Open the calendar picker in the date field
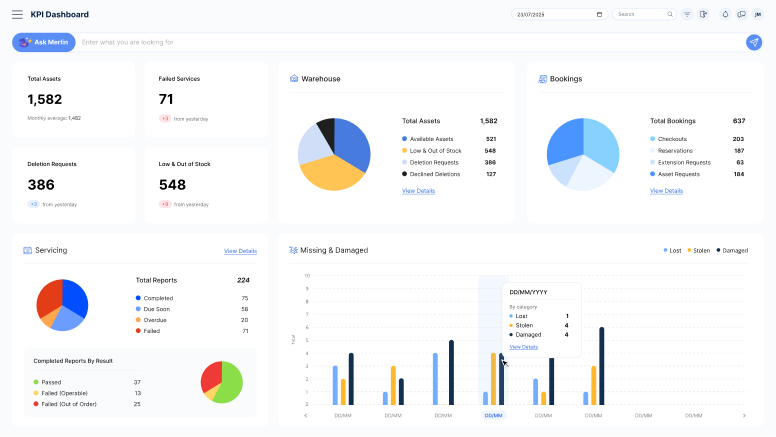 (599, 14)
